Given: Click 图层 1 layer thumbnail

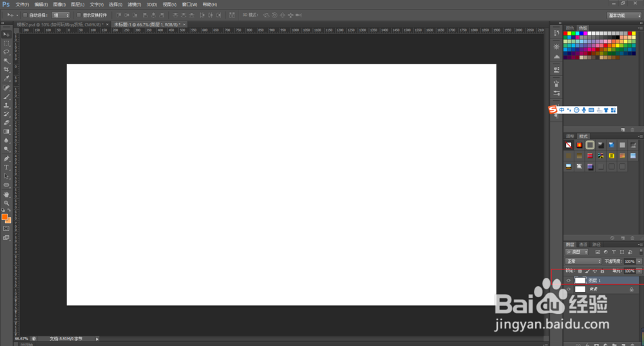Looking at the screenshot, I should (x=580, y=281).
